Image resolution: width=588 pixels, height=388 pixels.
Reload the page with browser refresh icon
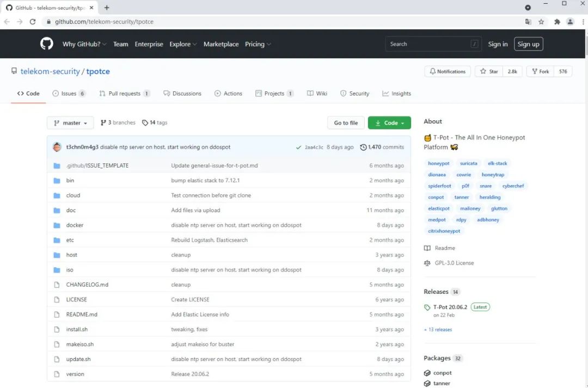click(x=33, y=22)
